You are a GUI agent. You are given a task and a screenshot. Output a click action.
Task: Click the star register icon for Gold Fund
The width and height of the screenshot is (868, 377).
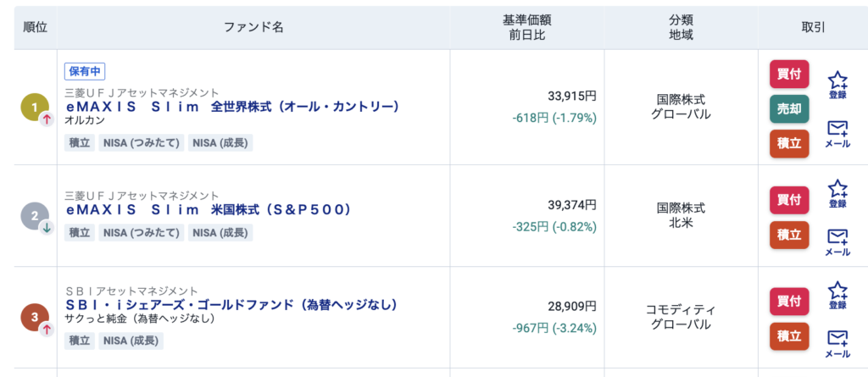point(837,294)
